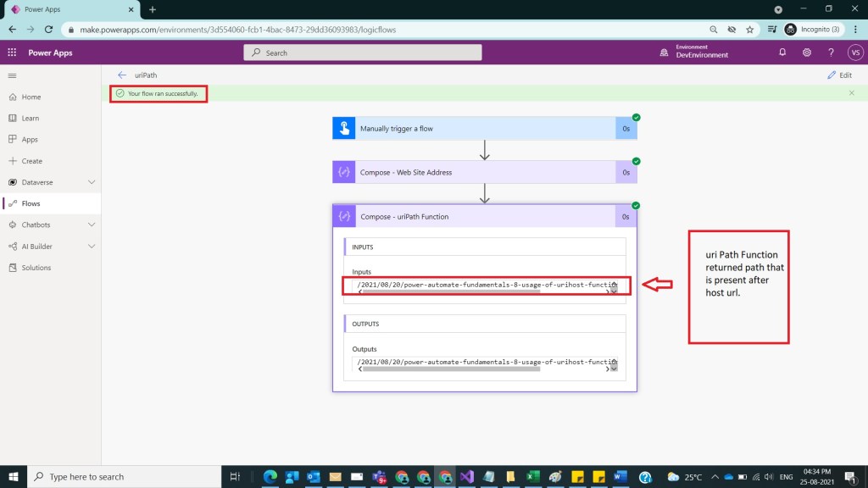868x488 pixels.
Task: Click the back arrow beside uriPath
Action: click(x=122, y=75)
